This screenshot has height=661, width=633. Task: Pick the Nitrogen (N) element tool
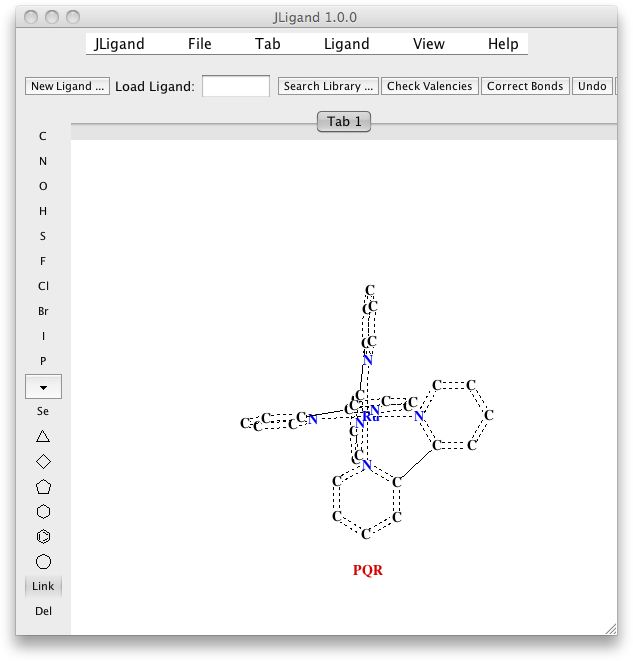[x=43, y=161]
